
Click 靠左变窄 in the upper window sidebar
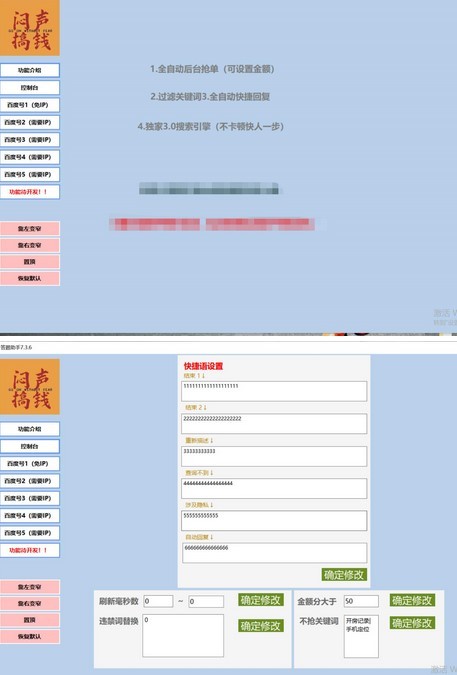point(30,229)
